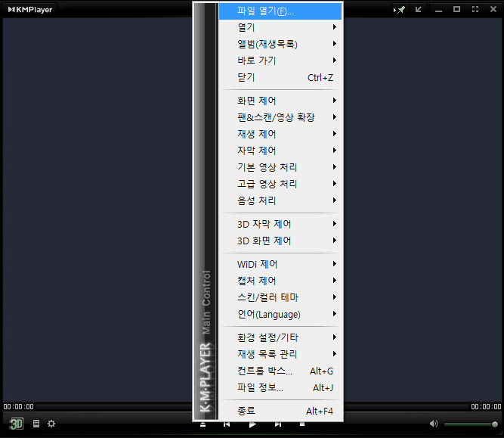Screen dimensions: 504x438
Task: Mute audio with the speaker icon
Action: [434, 424]
